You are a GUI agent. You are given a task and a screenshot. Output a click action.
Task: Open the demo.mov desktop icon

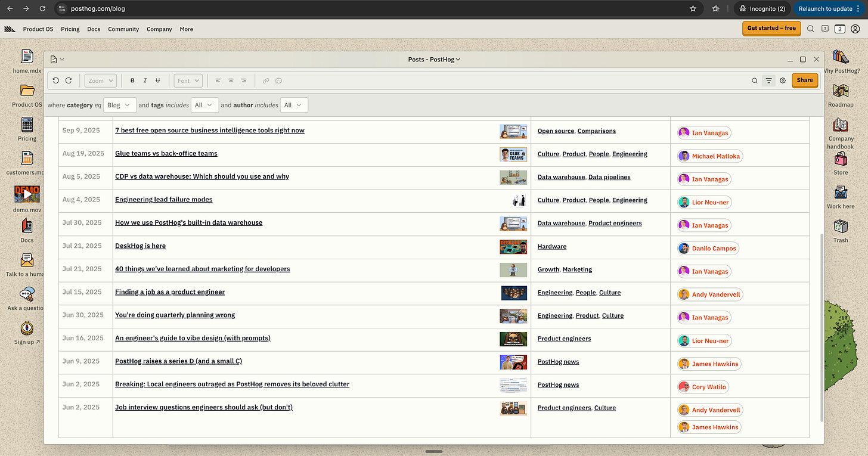point(27,200)
